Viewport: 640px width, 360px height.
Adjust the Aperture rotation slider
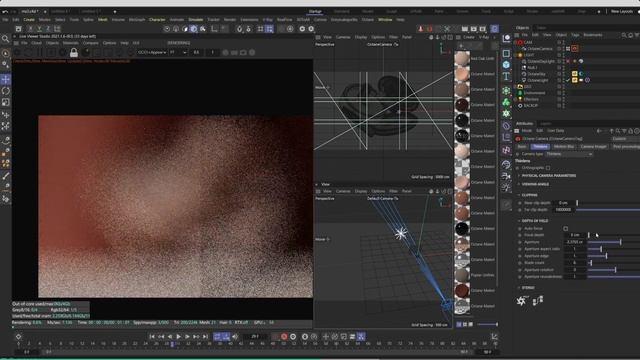coord(614,270)
